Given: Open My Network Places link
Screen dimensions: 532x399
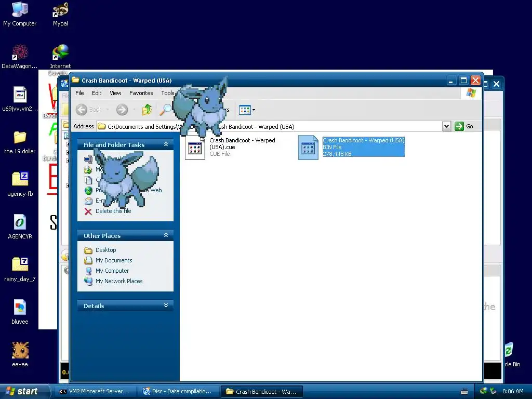Looking at the screenshot, I should (x=119, y=281).
